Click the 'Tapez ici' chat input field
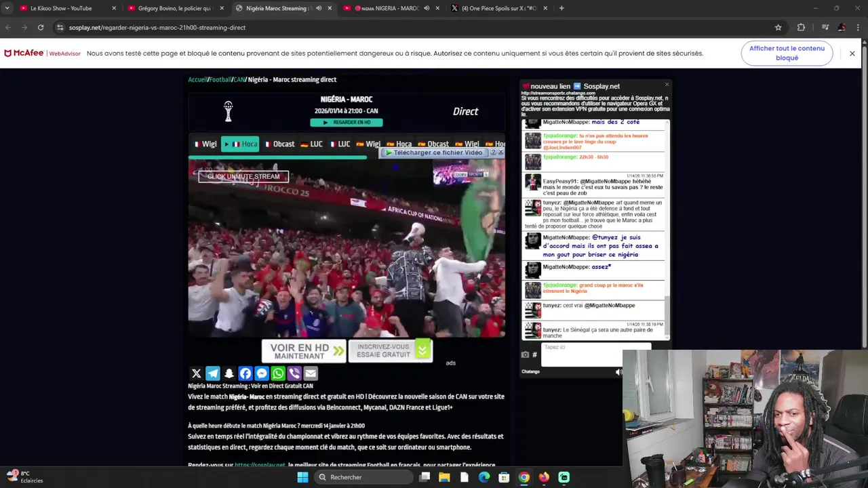 (x=595, y=354)
